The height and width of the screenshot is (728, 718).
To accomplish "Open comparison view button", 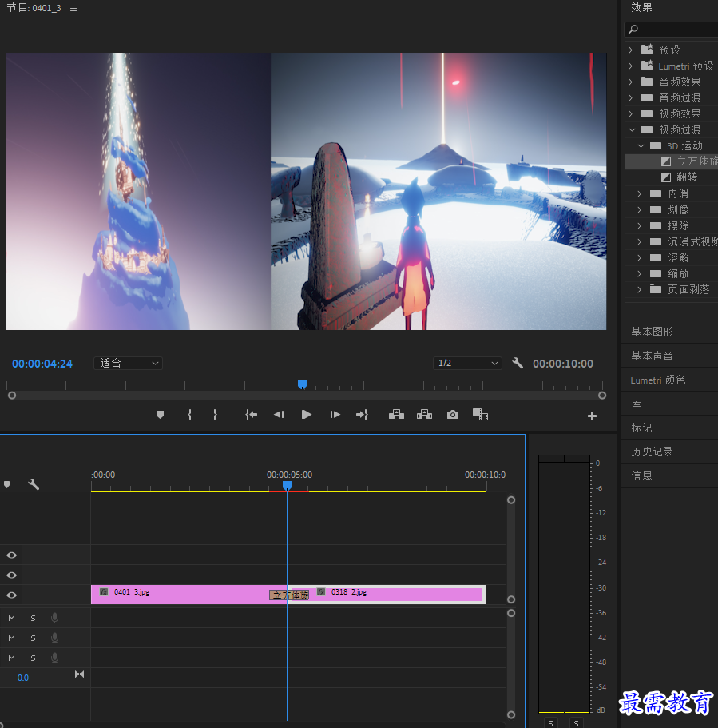I will coord(480,414).
